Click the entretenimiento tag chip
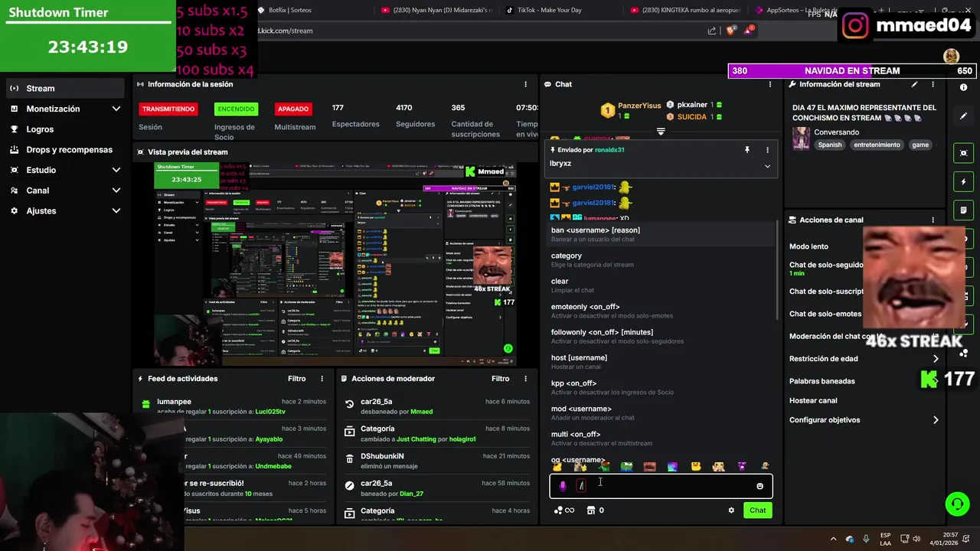The width and height of the screenshot is (980, 551). click(x=877, y=145)
